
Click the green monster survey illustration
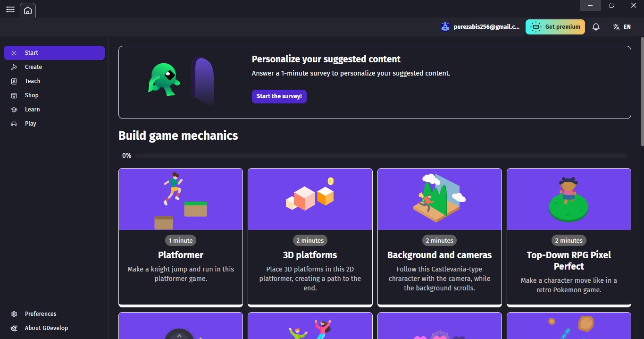164,79
